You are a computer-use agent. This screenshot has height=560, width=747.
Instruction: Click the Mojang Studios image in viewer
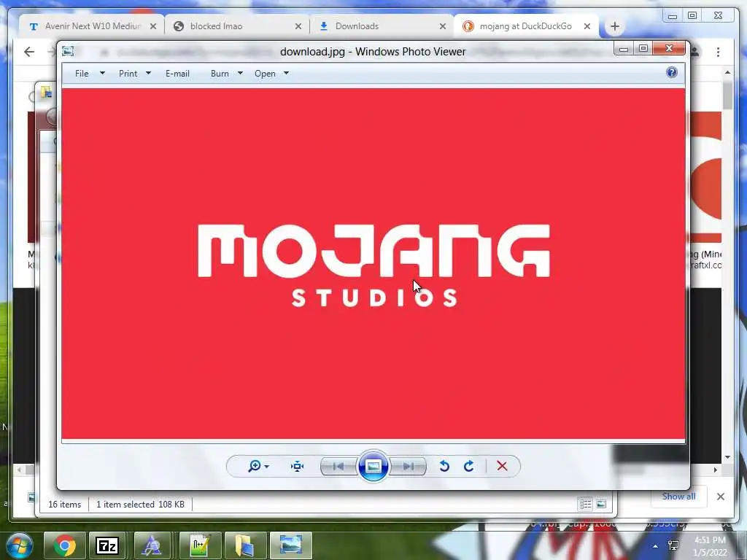pos(373,263)
